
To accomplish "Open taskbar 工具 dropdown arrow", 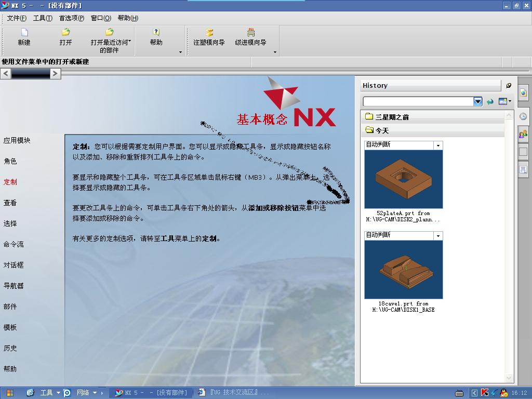I will coord(58,393).
